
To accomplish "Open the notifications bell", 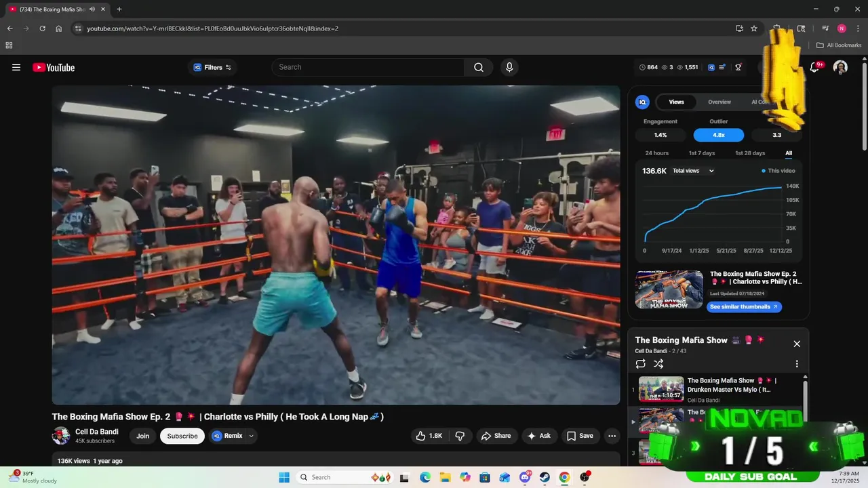I will [815, 67].
